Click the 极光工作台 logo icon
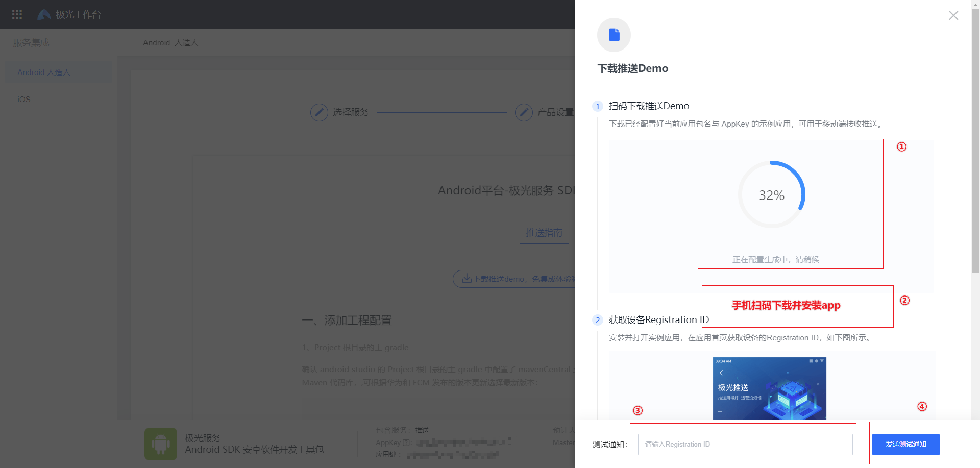 coord(44,14)
